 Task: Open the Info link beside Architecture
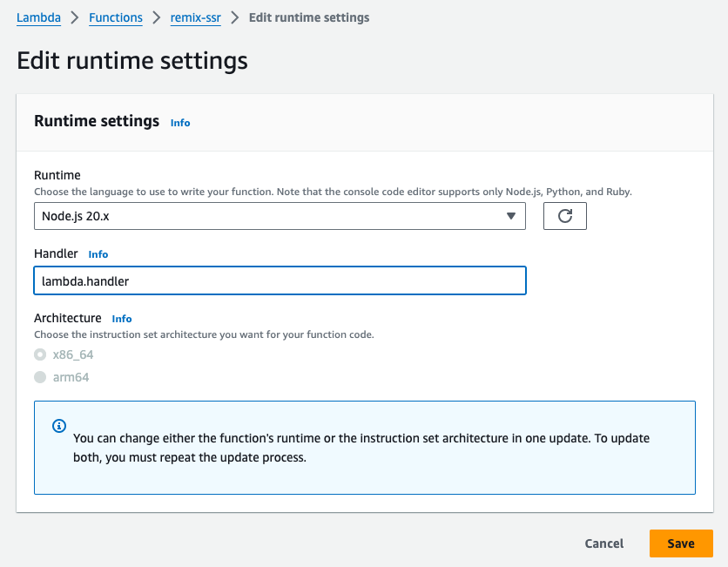122,319
